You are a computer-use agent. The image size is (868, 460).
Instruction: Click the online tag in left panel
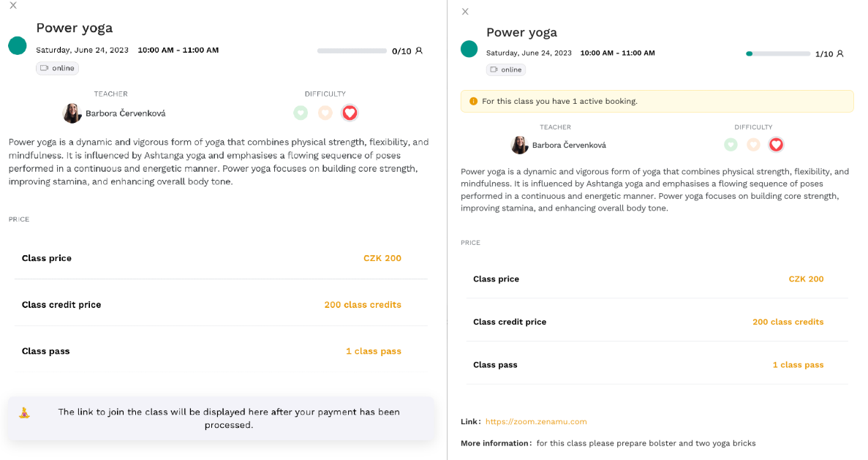58,68
